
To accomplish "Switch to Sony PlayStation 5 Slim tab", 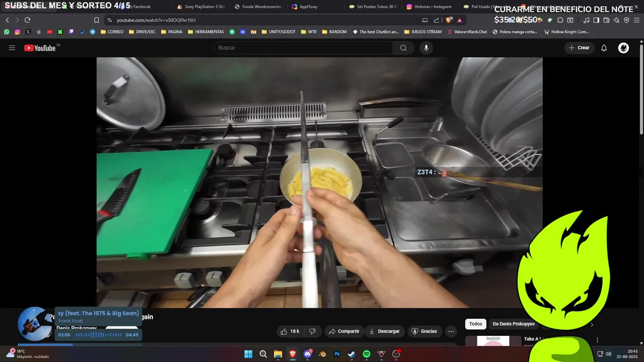I will point(201,7).
